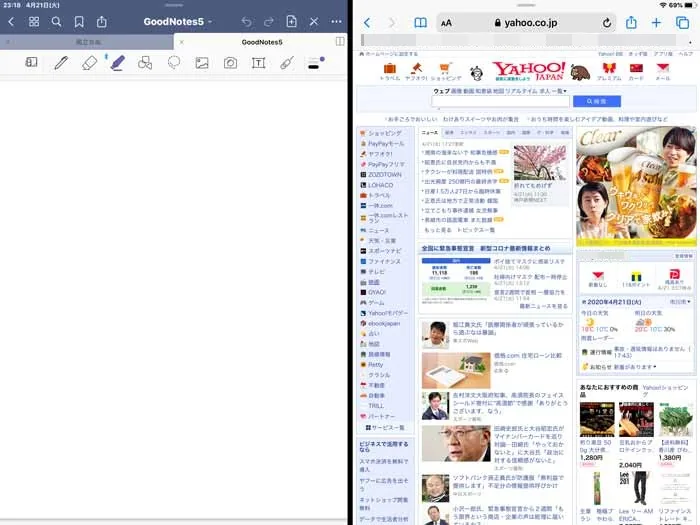Viewport: 700px width, 525px height.
Task: Tap the X icon in GoodNotes top bar
Action: [x=314, y=21]
